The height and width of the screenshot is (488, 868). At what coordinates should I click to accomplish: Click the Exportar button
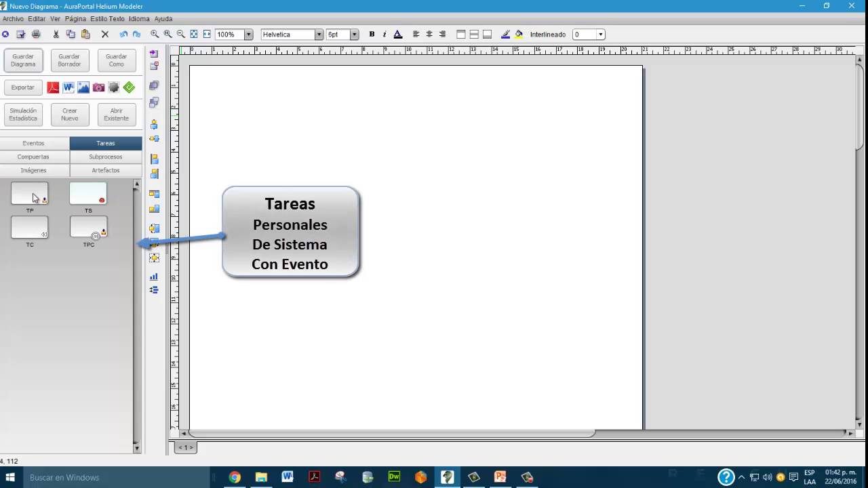point(23,87)
